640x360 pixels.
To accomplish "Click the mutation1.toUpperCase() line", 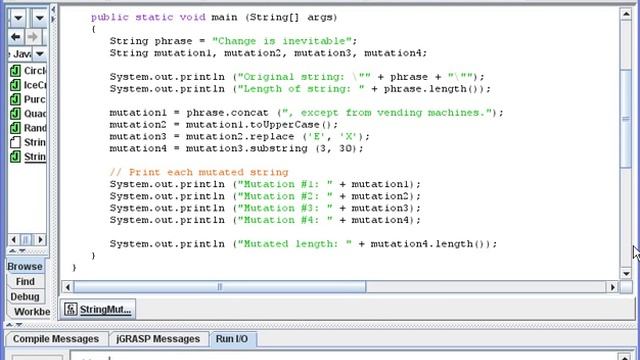I will [x=224, y=124].
